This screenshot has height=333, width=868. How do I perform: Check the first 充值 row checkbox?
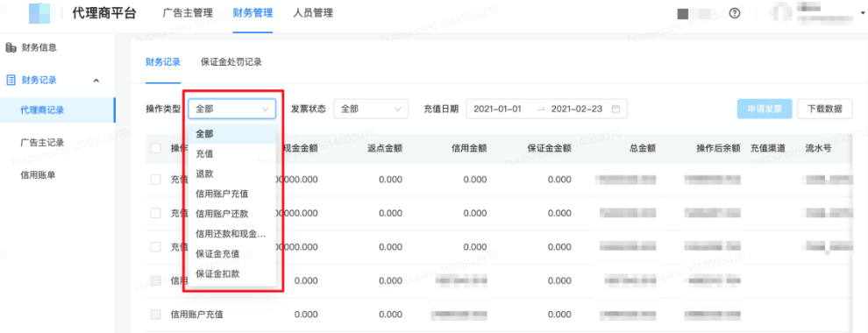[x=155, y=180]
